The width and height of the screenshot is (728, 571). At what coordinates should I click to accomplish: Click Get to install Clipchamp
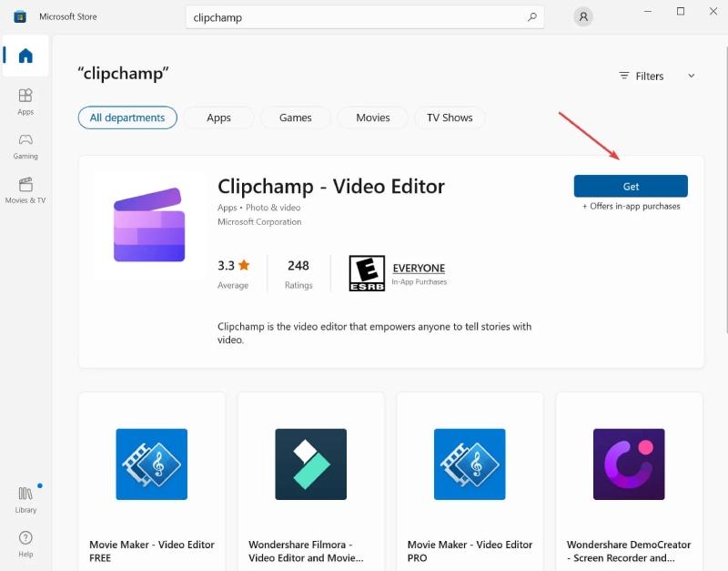[631, 187]
